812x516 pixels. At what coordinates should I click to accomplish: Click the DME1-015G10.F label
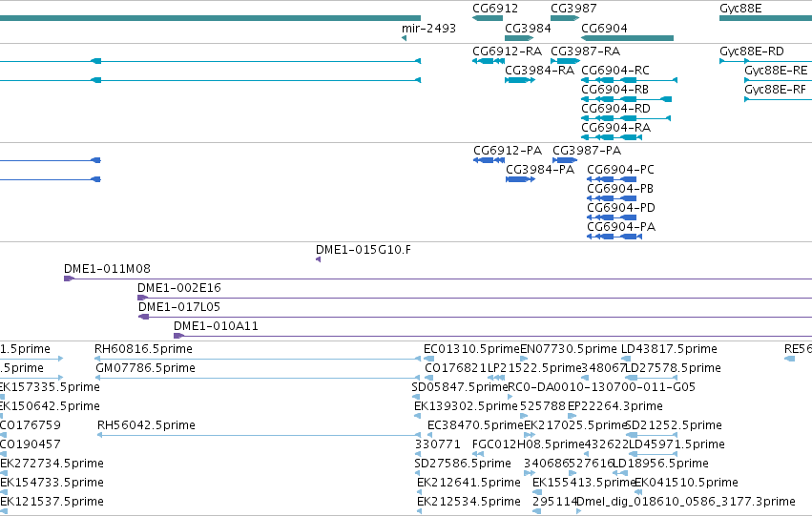[x=364, y=250]
